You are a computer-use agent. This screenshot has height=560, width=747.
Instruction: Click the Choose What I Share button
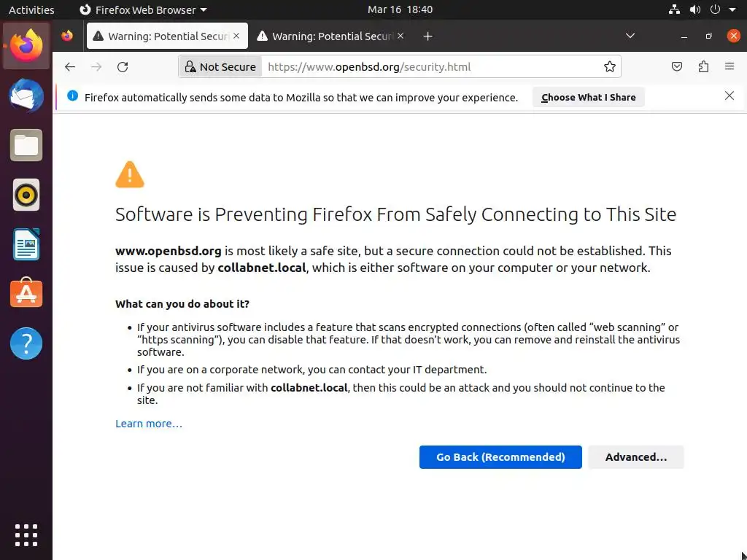(588, 97)
